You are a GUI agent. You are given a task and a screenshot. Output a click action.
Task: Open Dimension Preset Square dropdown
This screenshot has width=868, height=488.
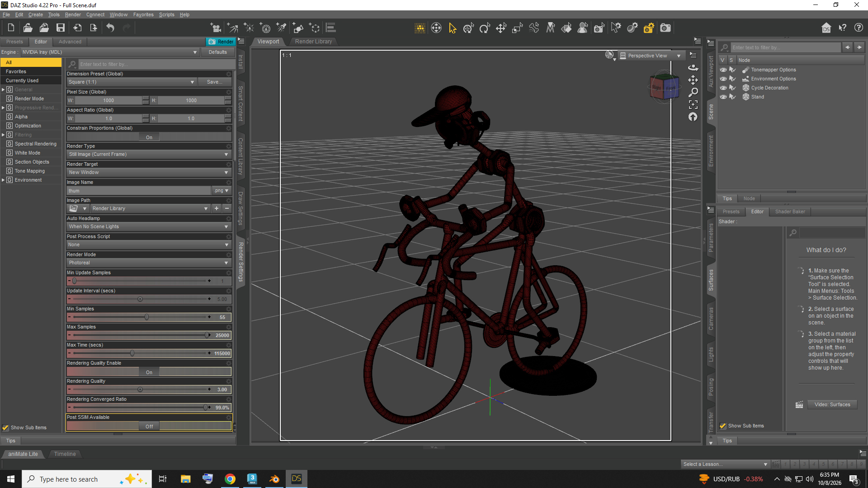click(132, 82)
